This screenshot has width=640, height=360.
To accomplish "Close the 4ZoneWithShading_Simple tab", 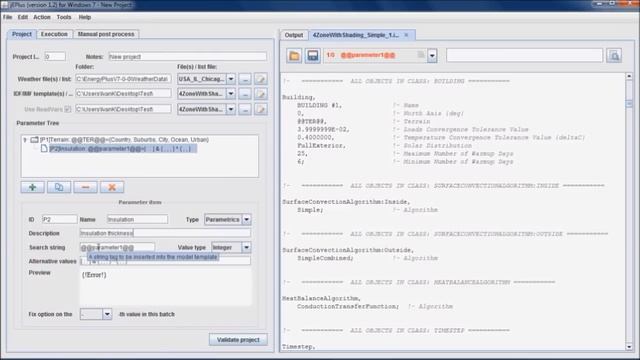I will [x=406, y=35].
